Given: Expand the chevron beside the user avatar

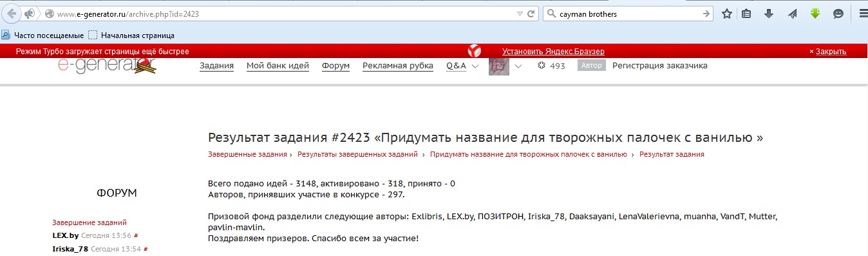Looking at the screenshot, I should click(x=518, y=66).
